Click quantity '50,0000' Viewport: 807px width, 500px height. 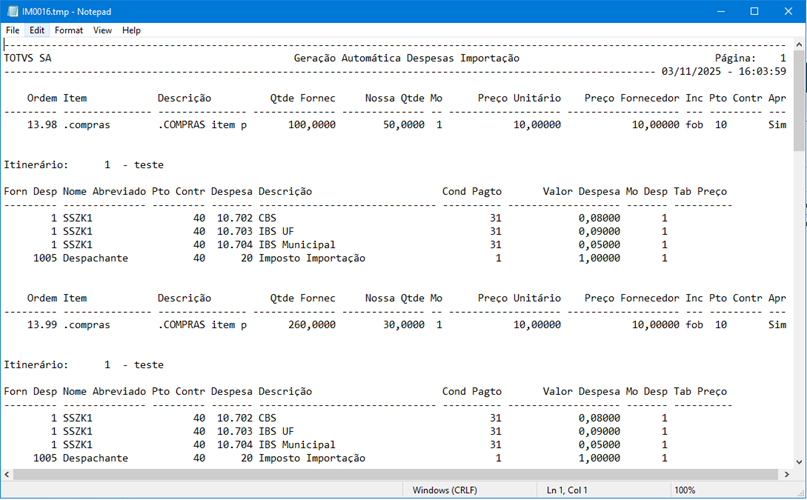(404, 125)
